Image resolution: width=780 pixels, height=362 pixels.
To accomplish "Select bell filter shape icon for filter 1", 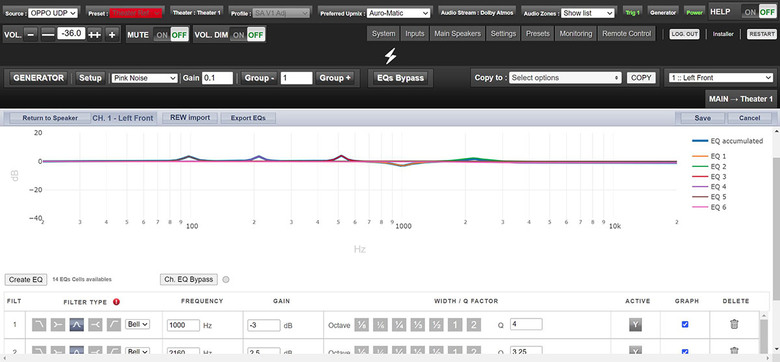I will [x=77, y=325].
